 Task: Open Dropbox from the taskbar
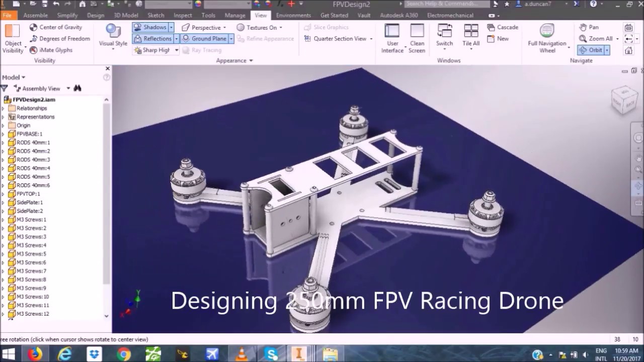pos(95,354)
